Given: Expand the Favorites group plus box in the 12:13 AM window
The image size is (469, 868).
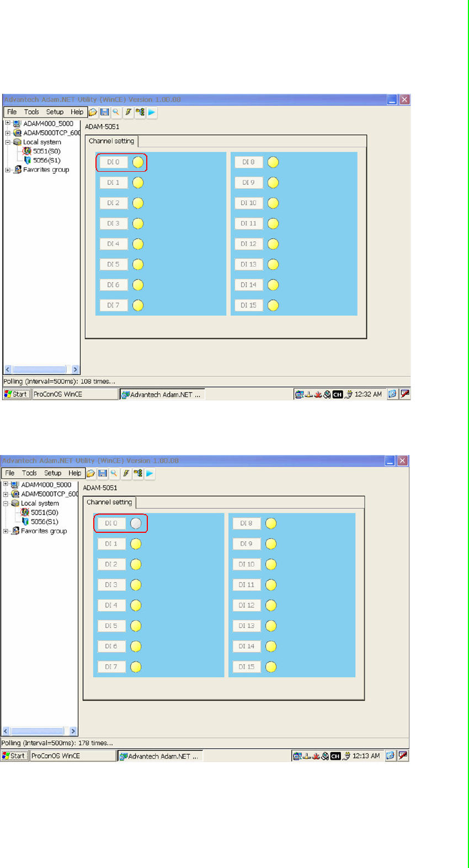Looking at the screenshot, I should pos(6,531).
